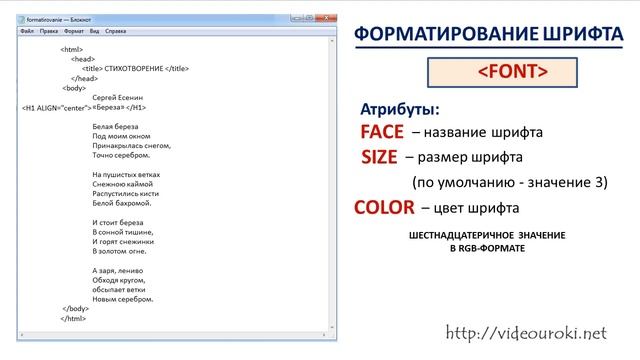Click the text цвет шрифта
Screen dimensions: 640x360
point(476,208)
